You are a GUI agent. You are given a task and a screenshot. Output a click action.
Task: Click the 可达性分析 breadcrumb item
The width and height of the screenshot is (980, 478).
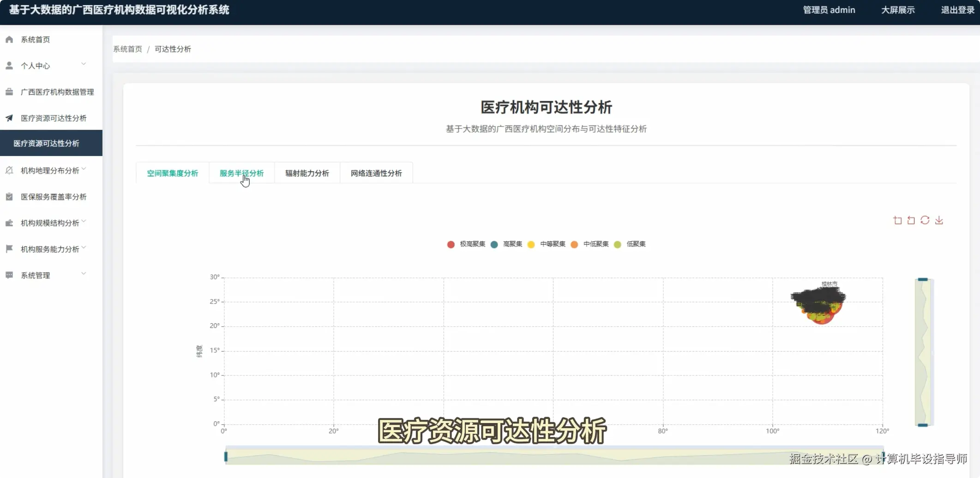173,49
